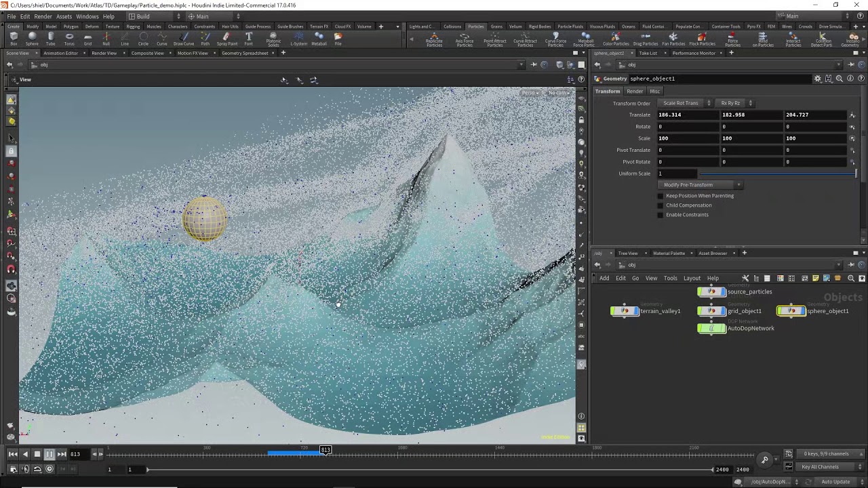Click Tools in network editor menu
Image resolution: width=868 pixels, height=488 pixels.
[x=670, y=279]
